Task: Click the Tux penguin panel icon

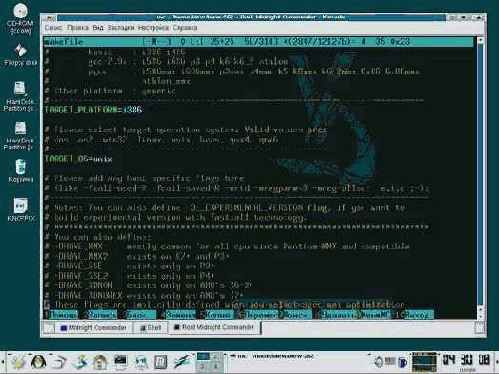Action: (39, 362)
